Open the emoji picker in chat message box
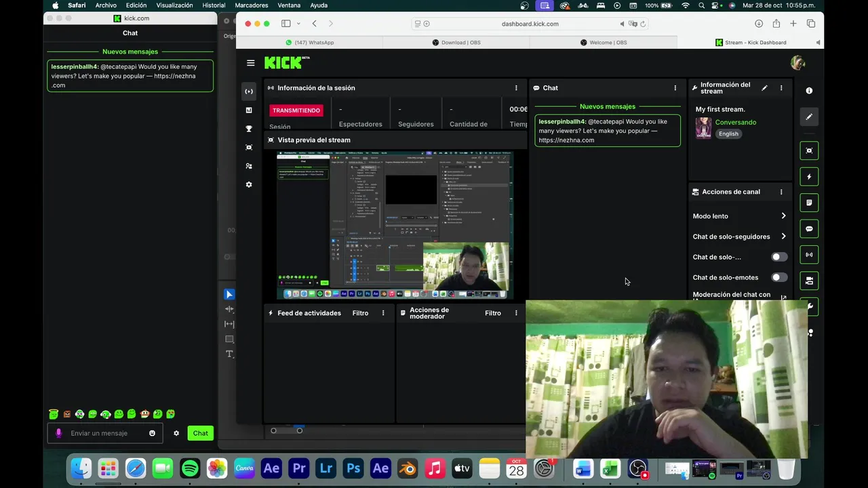Image resolution: width=868 pixels, height=488 pixels. point(152,433)
